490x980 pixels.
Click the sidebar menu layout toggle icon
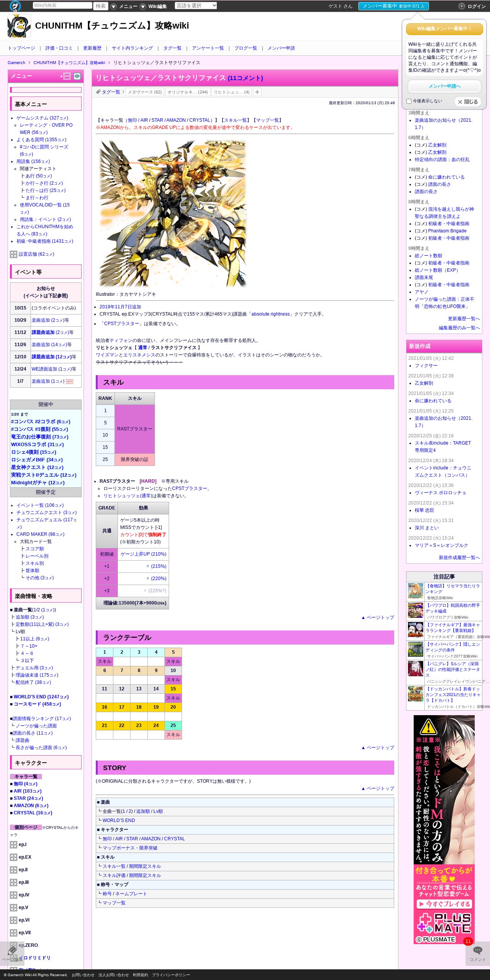(67, 76)
